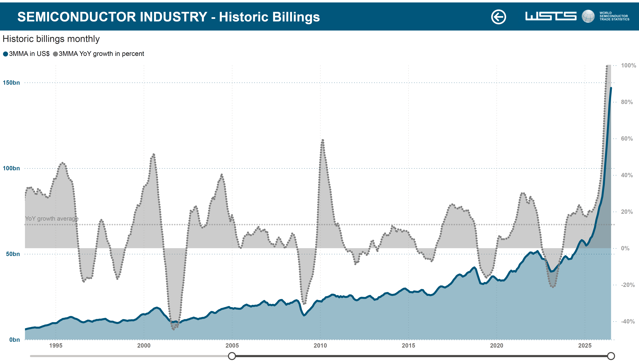Click the '50bn' left axis label
Viewport: 639px width, 364px height.
(13, 254)
